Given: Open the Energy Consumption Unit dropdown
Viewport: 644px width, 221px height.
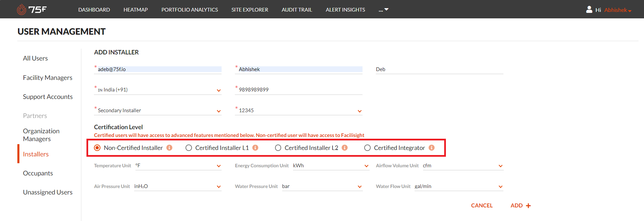Looking at the screenshot, I should click(x=331, y=166).
